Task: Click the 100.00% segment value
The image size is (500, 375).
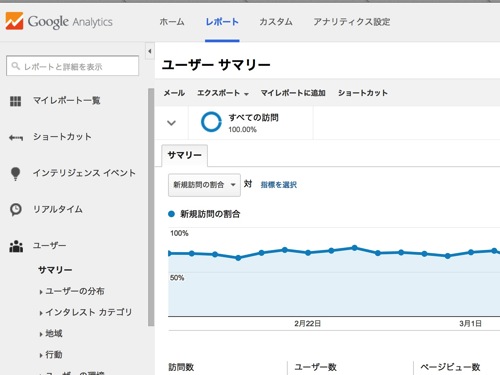Action: point(242,130)
